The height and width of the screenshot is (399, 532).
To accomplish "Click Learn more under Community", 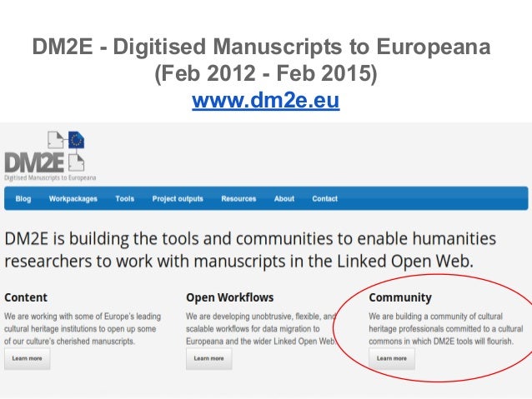I will pos(392,358).
